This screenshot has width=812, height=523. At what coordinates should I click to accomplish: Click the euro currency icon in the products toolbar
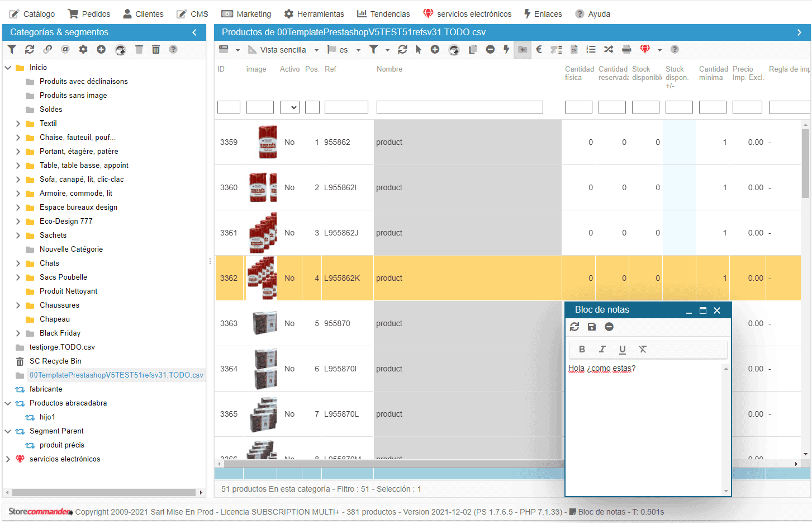pos(539,49)
